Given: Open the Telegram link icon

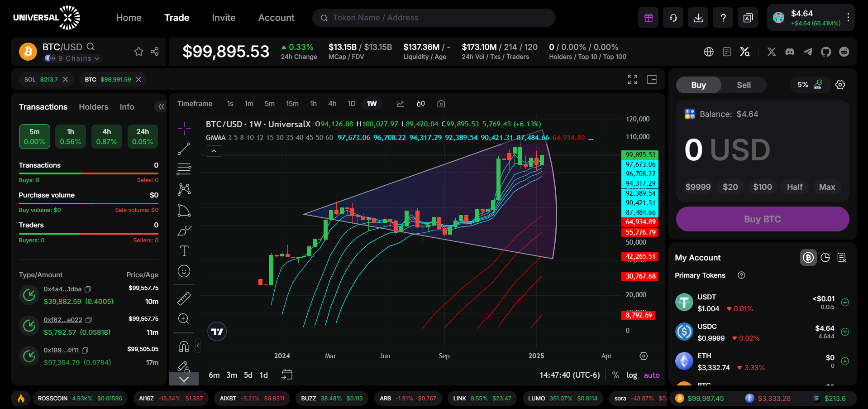Looking at the screenshot, I should coord(808,52).
